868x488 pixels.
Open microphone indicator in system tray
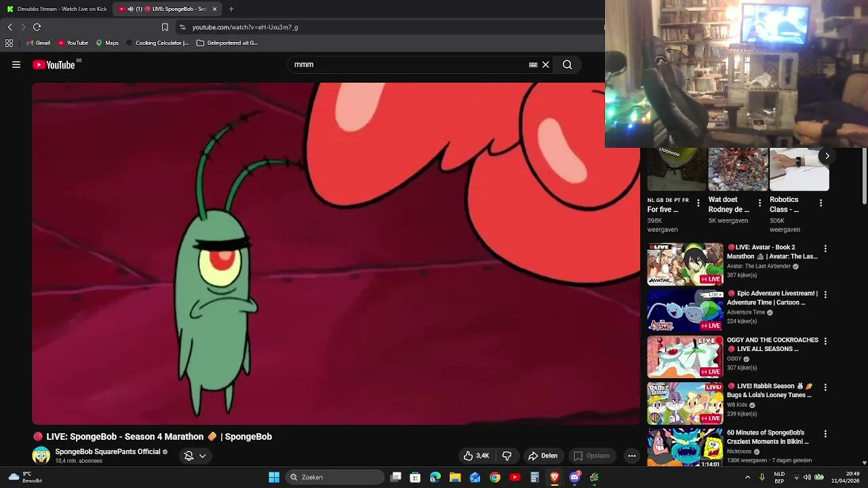762,477
